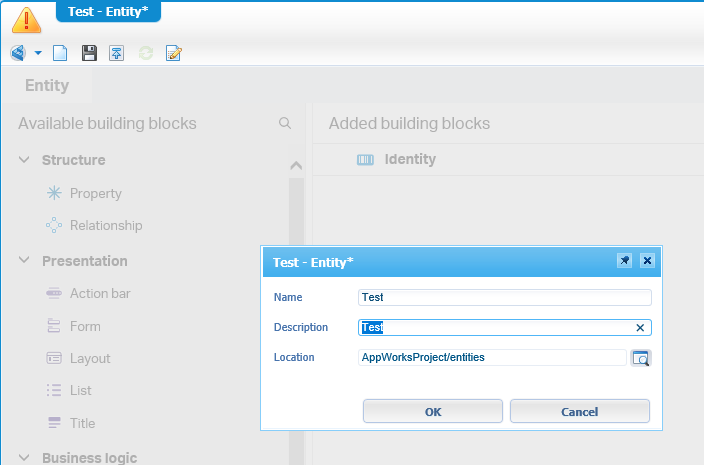
Task: Click the building blocks scrollbar up arrow
Action: coord(296,166)
